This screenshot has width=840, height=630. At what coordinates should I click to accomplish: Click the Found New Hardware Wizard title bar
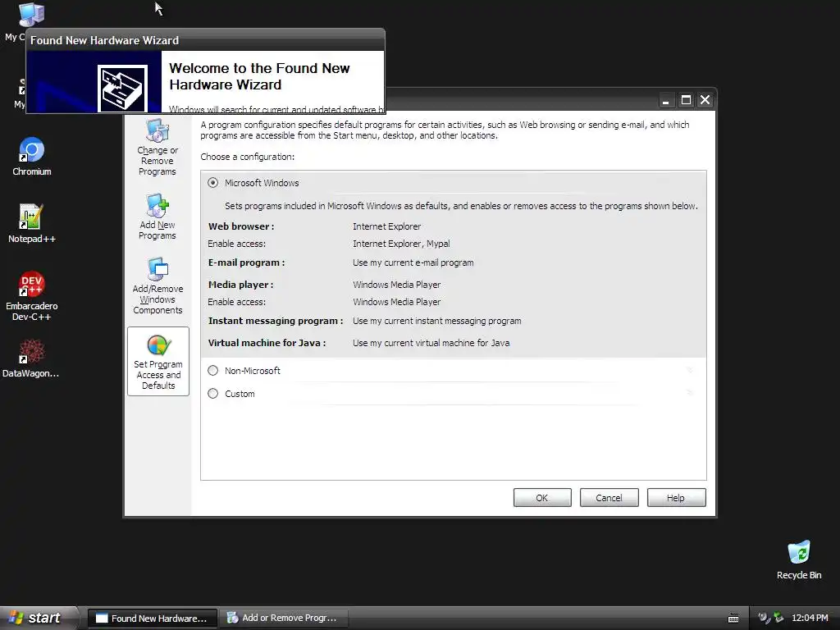pos(205,40)
